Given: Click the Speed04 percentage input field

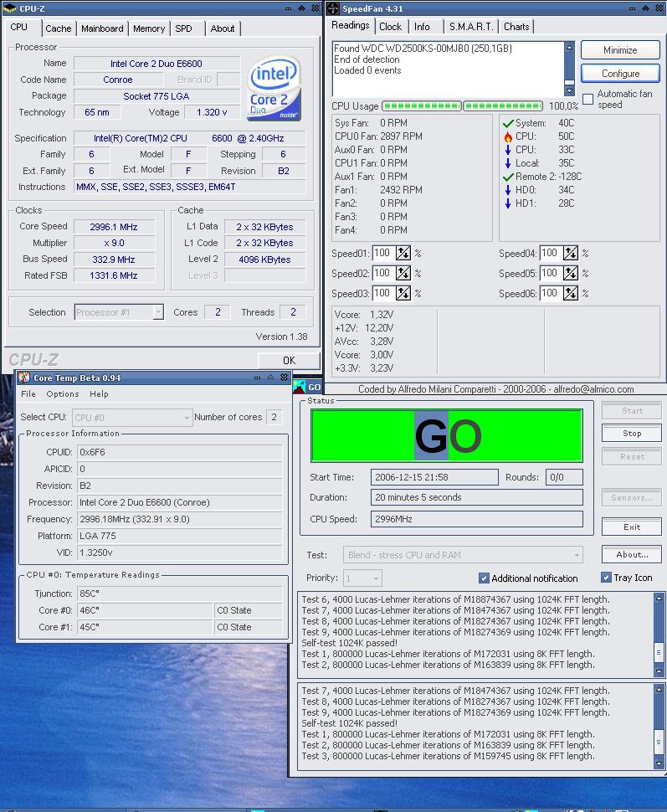Looking at the screenshot, I should tap(551, 254).
